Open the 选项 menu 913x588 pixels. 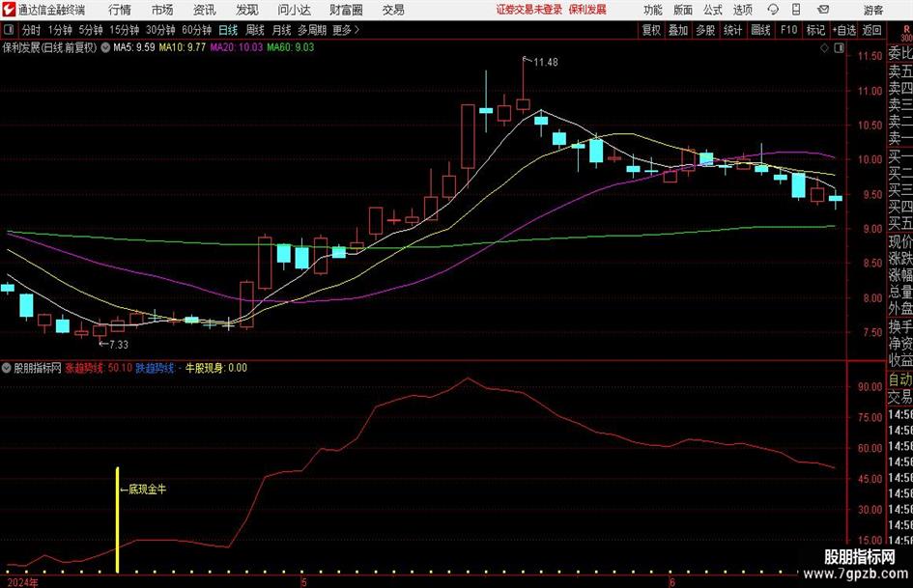(x=742, y=10)
